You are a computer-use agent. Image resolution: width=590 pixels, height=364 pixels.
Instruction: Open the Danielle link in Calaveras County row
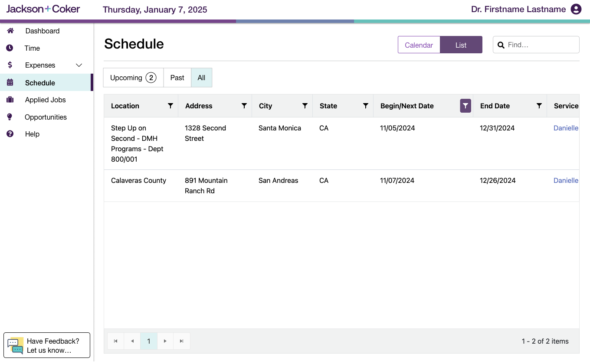566,180
